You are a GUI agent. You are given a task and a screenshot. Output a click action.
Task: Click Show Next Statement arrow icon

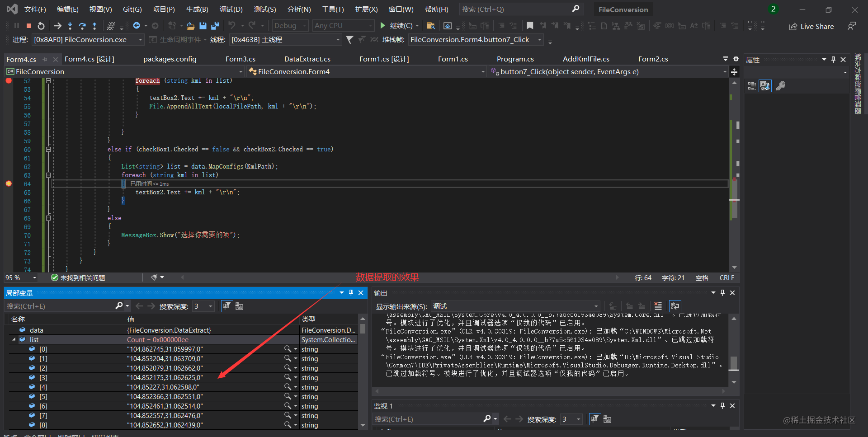coord(57,26)
